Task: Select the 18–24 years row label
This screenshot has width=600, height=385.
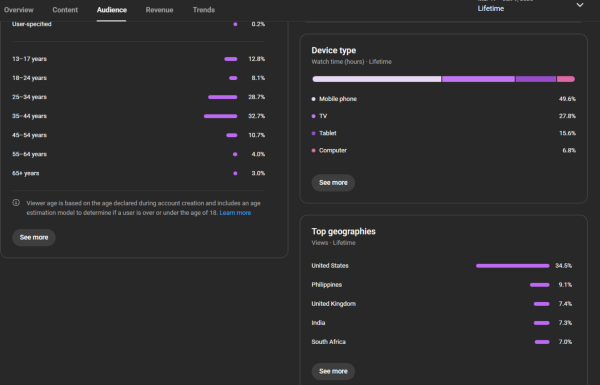Action: 29,78
